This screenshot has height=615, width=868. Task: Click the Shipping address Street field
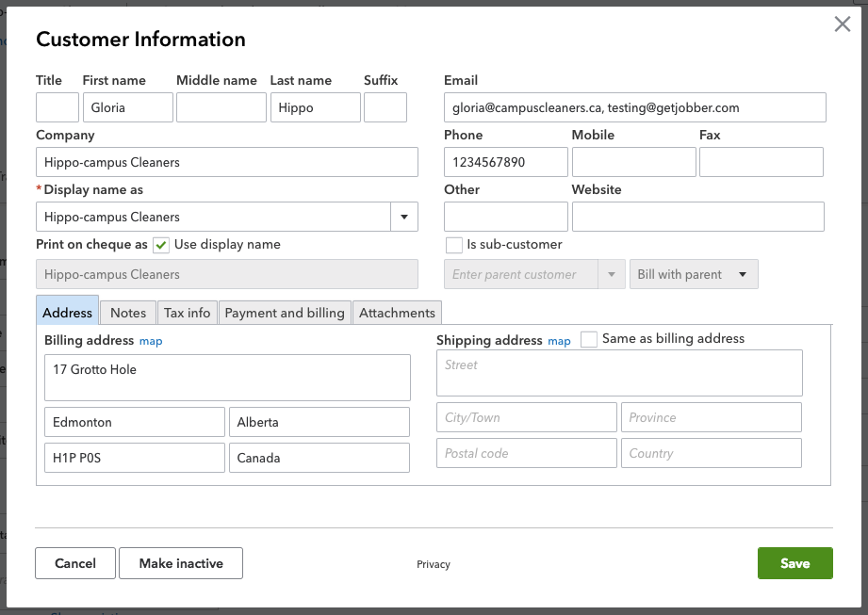(619, 373)
